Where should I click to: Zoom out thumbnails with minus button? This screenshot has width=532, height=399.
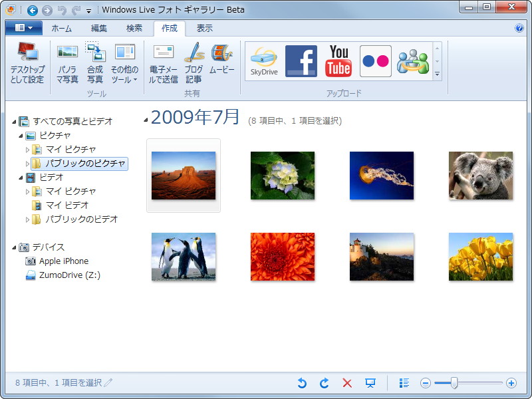tap(426, 383)
